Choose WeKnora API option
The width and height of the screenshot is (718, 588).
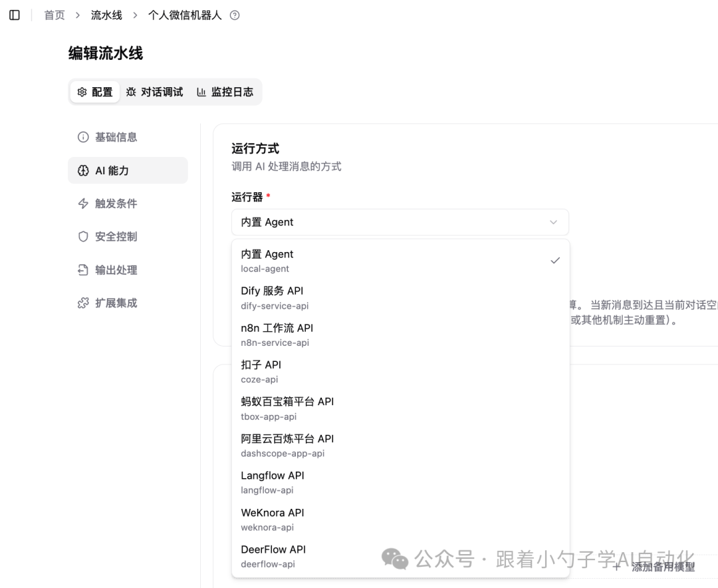point(401,519)
